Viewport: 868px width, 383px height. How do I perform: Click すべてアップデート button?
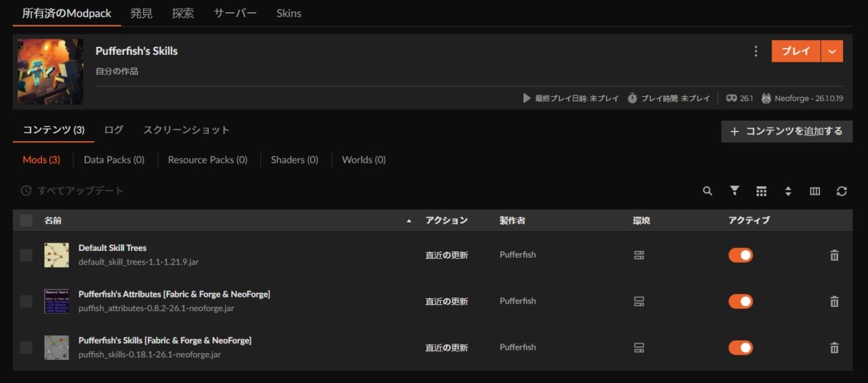[x=72, y=191]
